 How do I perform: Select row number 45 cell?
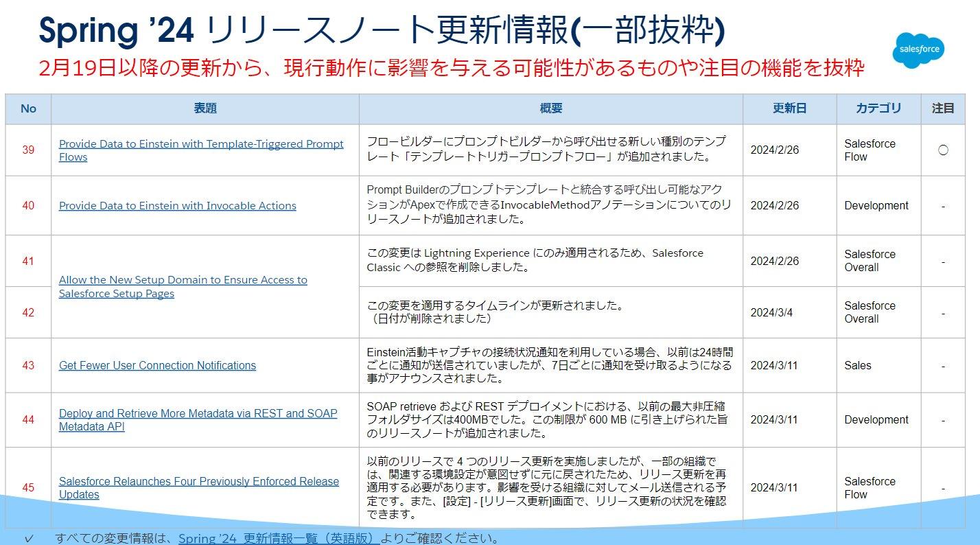pos(28,488)
